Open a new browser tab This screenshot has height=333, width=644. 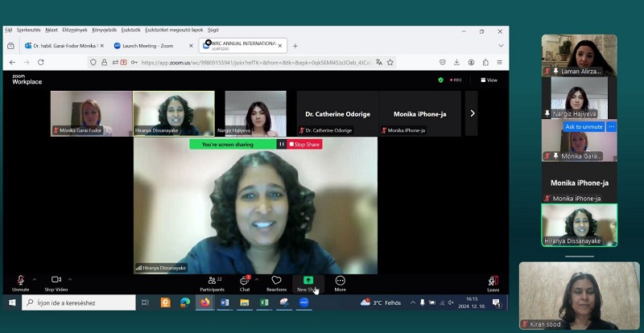click(295, 46)
